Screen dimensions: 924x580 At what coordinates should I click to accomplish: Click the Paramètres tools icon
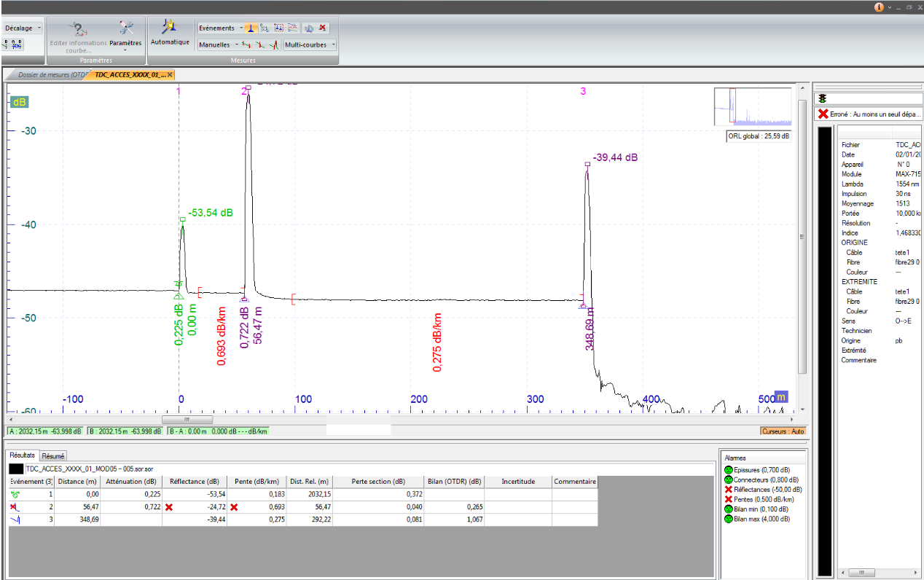click(126, 28)
